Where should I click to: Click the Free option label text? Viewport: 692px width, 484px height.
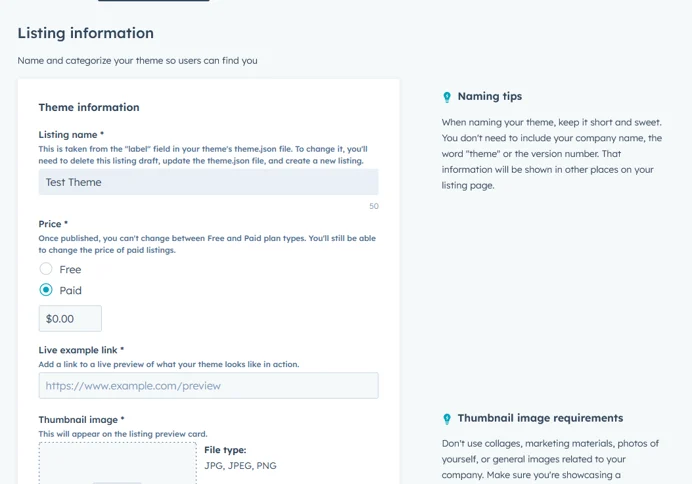coord(70,269)
